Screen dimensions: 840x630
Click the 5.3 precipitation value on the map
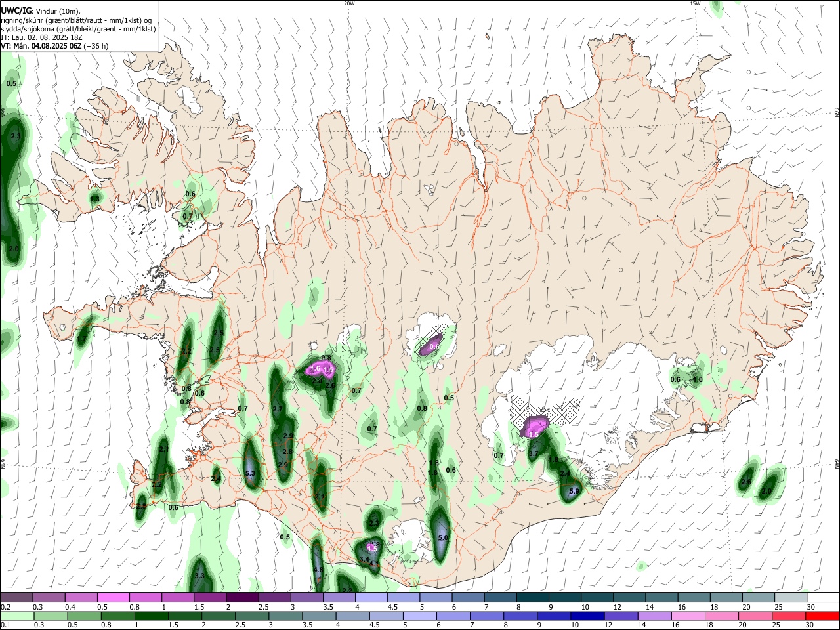[x=249, y=473]
